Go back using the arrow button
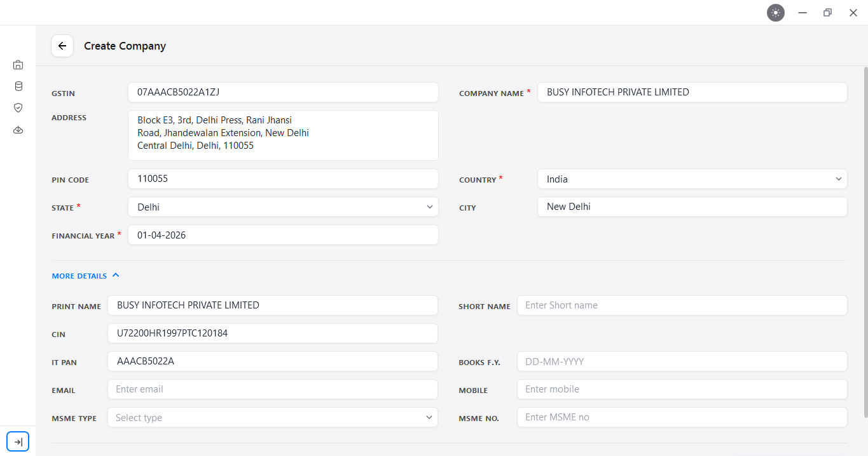The image size is (868, 456). coord(62,46)
